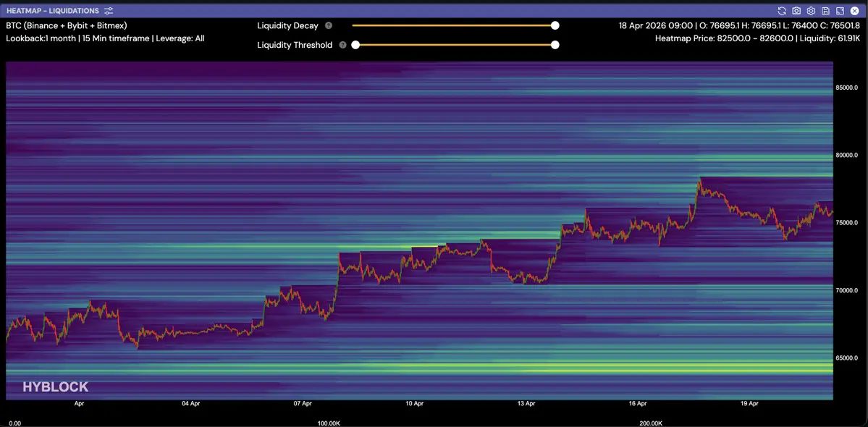Close the heatmap panel
Image resolution: width=868 pixels, height=427 pixels.
855,11
